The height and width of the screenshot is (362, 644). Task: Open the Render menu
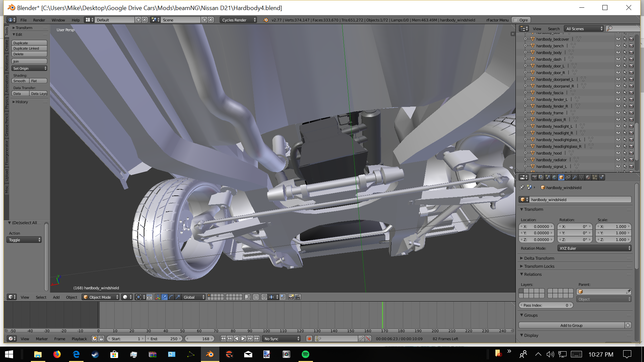pyautogui.click(x=39, y=20)
